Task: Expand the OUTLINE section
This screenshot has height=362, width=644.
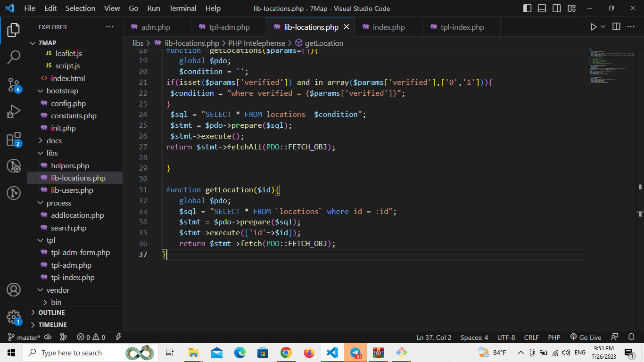Action: tap(75, 313)
